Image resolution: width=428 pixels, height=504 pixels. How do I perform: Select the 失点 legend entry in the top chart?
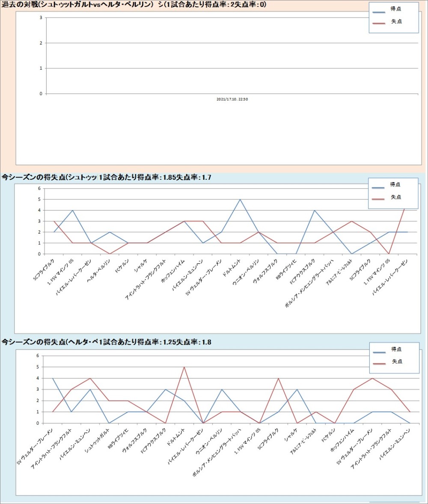coord(396,21)
